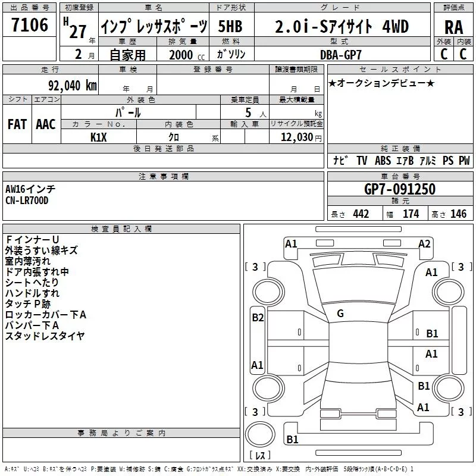This screenshot has height=476, width=476.
Task: Click the AAC air conditioner cell
Action: (46, 124)
